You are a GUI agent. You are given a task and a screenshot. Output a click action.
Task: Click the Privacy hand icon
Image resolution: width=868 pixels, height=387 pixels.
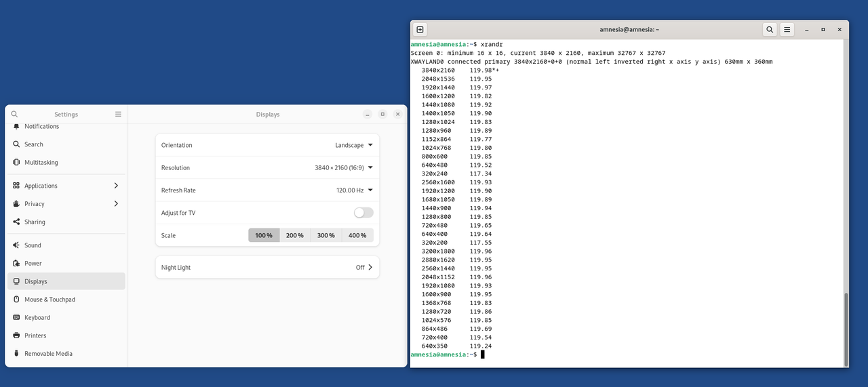[x=16, y=204]
